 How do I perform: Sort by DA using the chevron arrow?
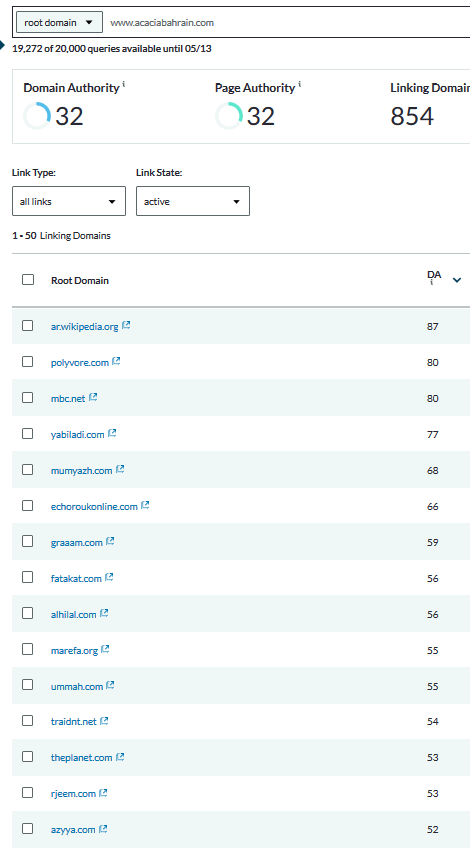point(457,280)
